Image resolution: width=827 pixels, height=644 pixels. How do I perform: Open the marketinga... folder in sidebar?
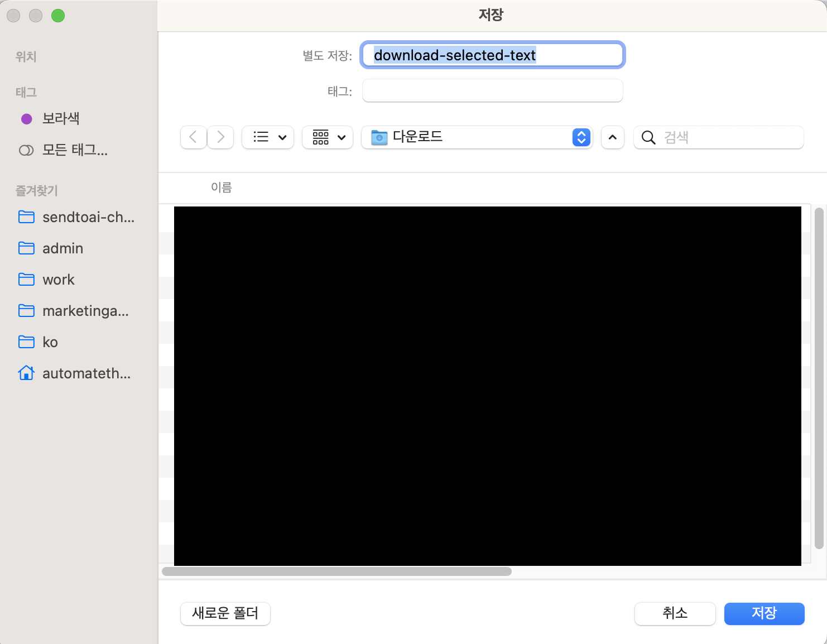tap(85, 311)
